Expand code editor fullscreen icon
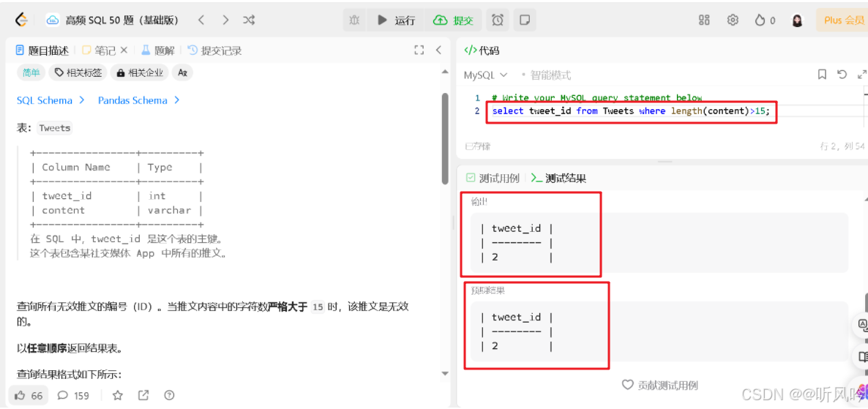Image resolution: width=868 pixels, height=409 pixels. coord(862,74)
